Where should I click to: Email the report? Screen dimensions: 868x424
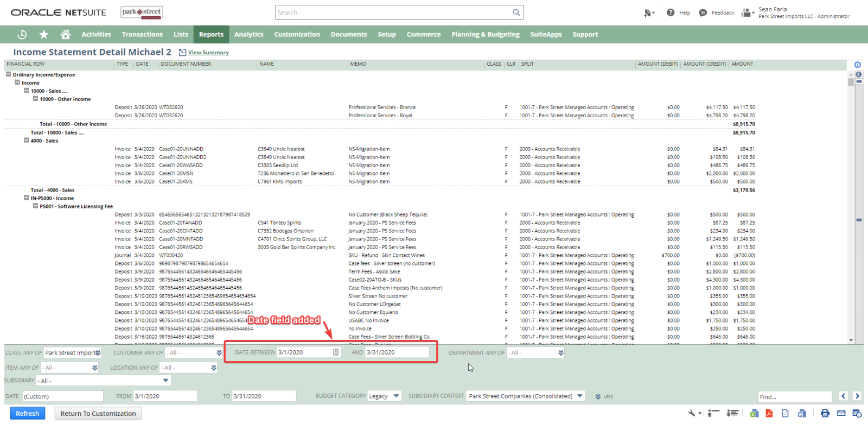pos(841,413)
